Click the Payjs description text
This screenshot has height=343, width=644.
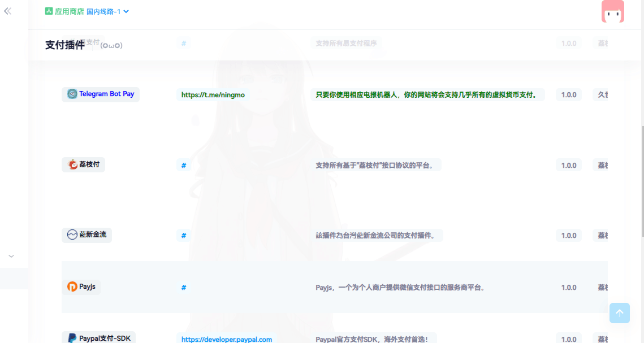(401, 288)
